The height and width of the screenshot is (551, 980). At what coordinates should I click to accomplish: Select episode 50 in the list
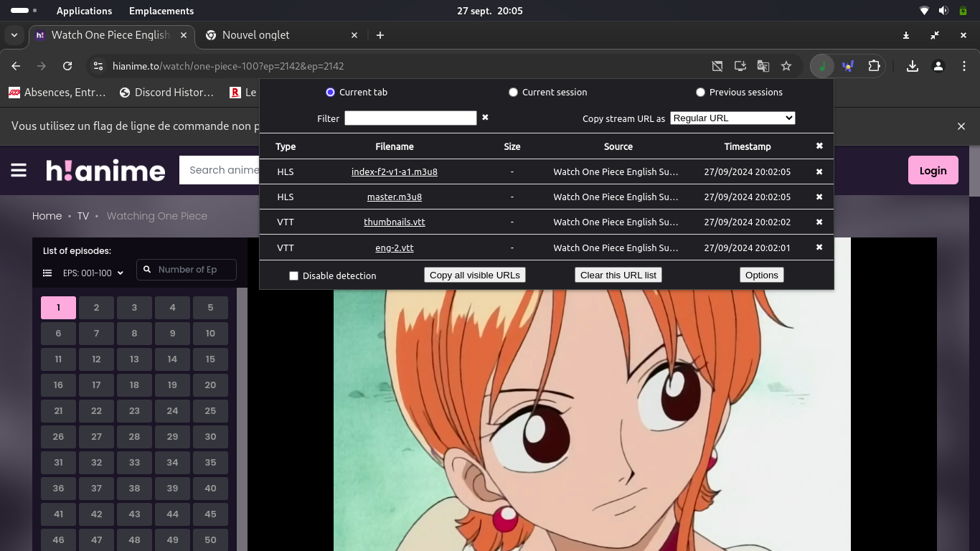click(210, 540)
